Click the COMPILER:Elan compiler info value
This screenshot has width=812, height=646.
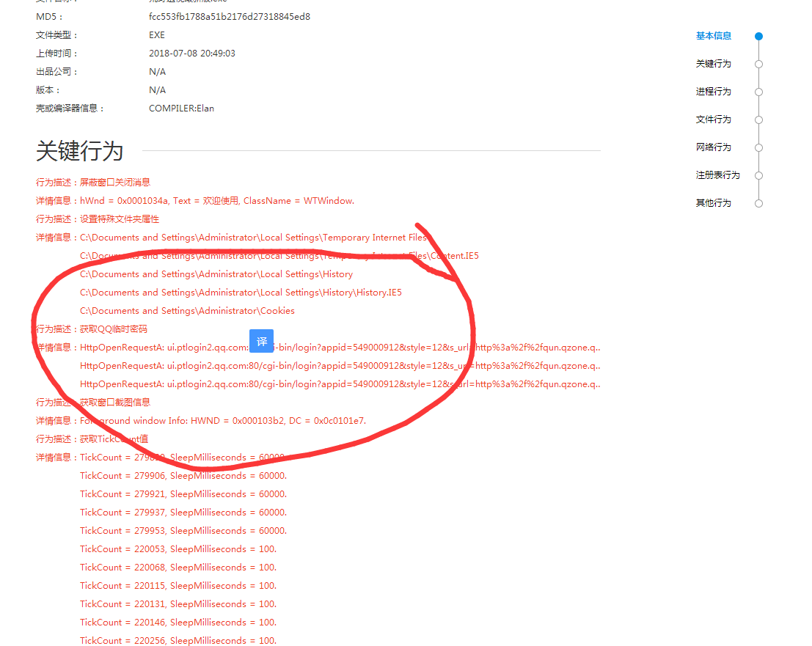[x=181, y=109]
